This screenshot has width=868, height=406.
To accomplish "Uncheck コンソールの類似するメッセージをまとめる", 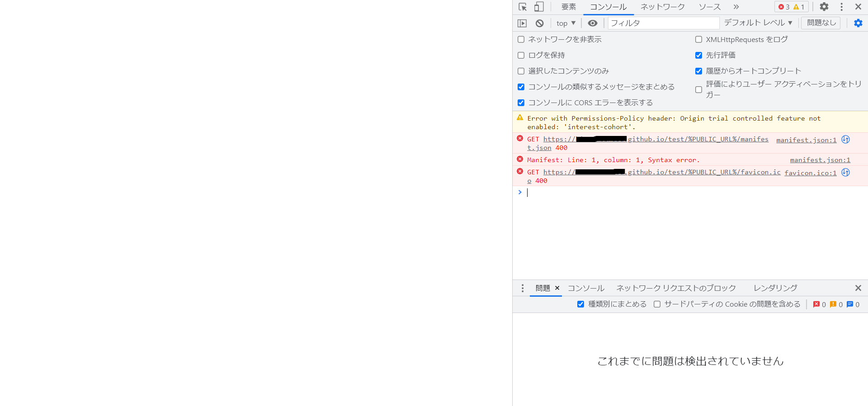I will [x=521, y=87].
